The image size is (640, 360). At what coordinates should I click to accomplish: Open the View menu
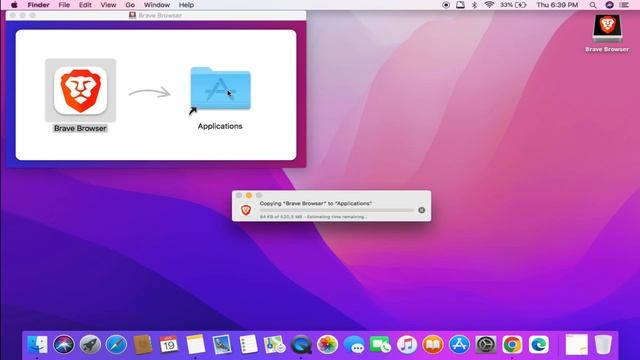(108, 5)
